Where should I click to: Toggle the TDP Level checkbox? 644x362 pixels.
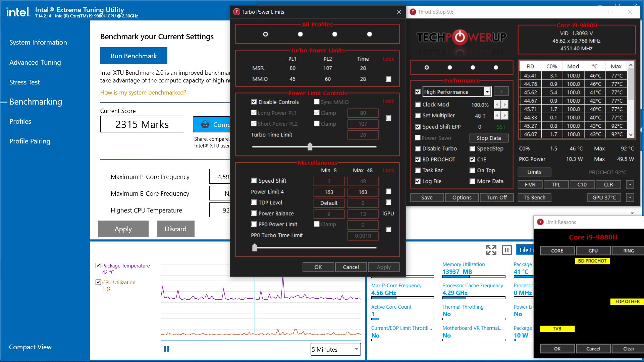tap(254, 202)
